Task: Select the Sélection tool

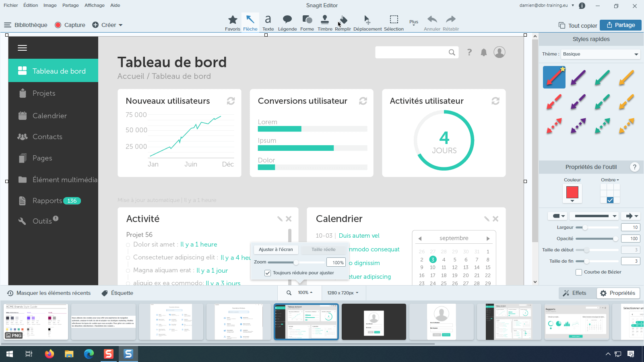Action: [x=394, y=23]
